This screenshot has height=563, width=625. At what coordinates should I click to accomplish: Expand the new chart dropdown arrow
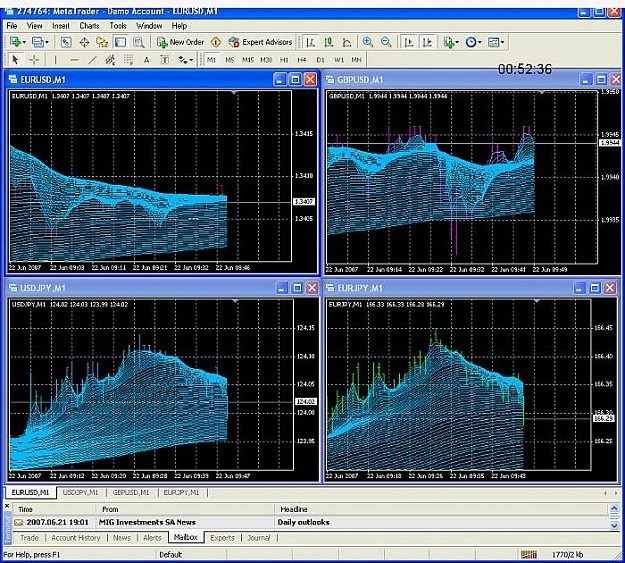[24, 42]
